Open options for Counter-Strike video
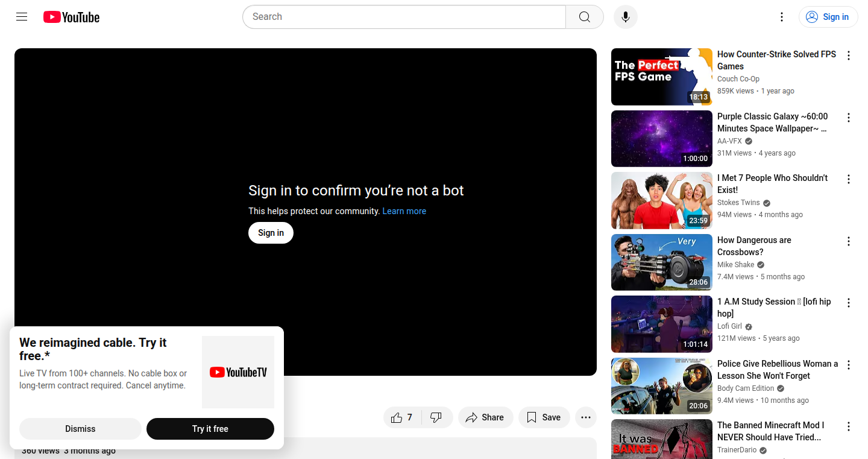This screenshot has width=868, height=459. 849,55
